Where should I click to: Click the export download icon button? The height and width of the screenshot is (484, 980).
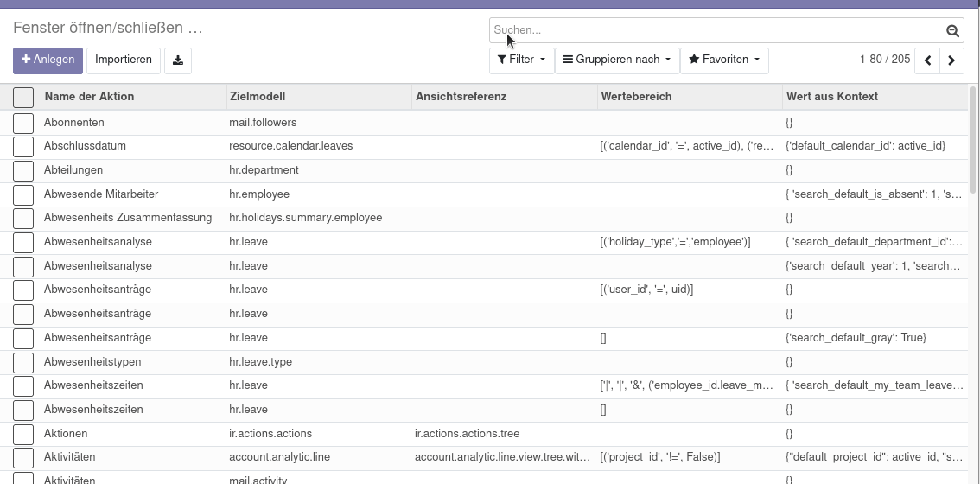pos(177,60)
